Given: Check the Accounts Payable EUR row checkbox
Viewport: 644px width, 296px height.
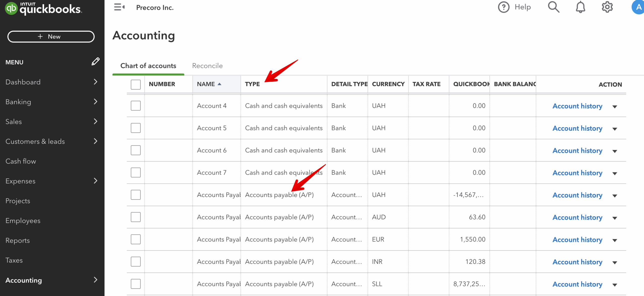Looking at the screenshot, I should coord(136,239).
